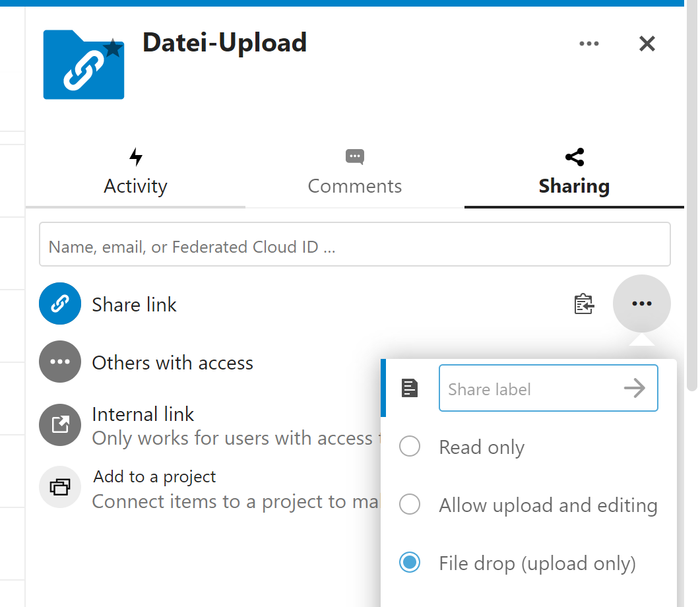Click the Sharing share-nodes icon
Screen dimensions: 700x607
pos(575,157)
